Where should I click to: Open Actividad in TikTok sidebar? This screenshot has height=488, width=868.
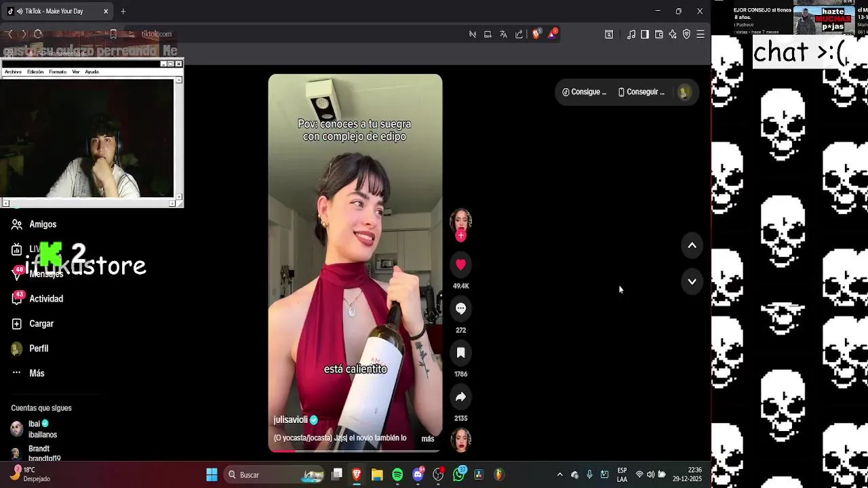tap(37, 299)
